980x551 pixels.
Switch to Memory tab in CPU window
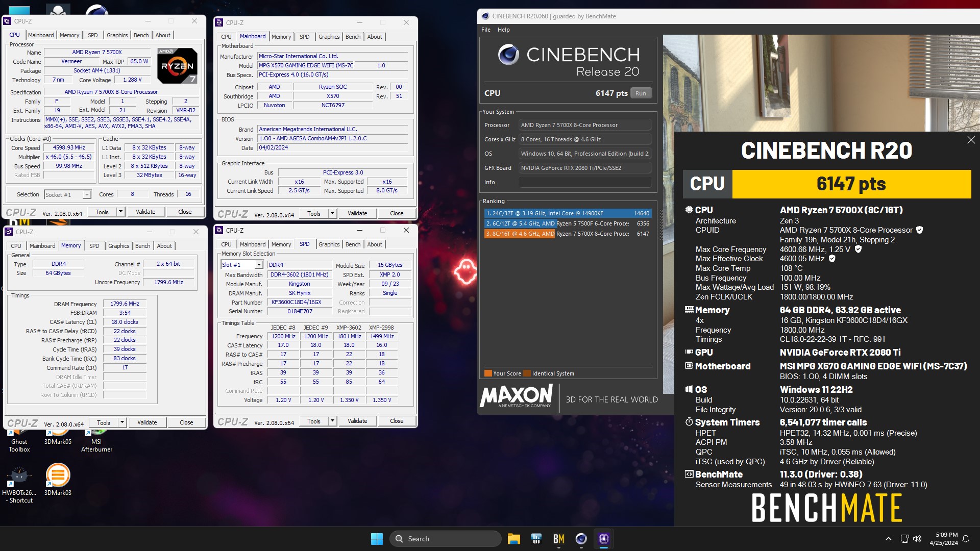tap(69, 35)
